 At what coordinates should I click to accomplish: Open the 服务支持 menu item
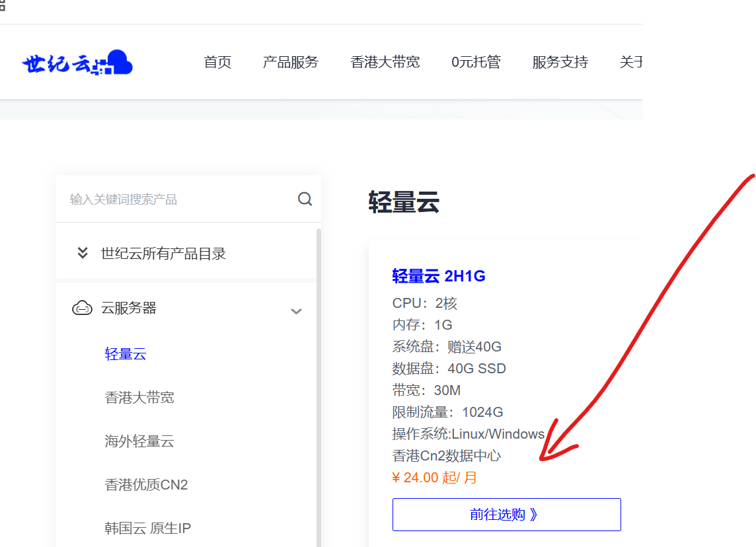[x=560, y=61]
